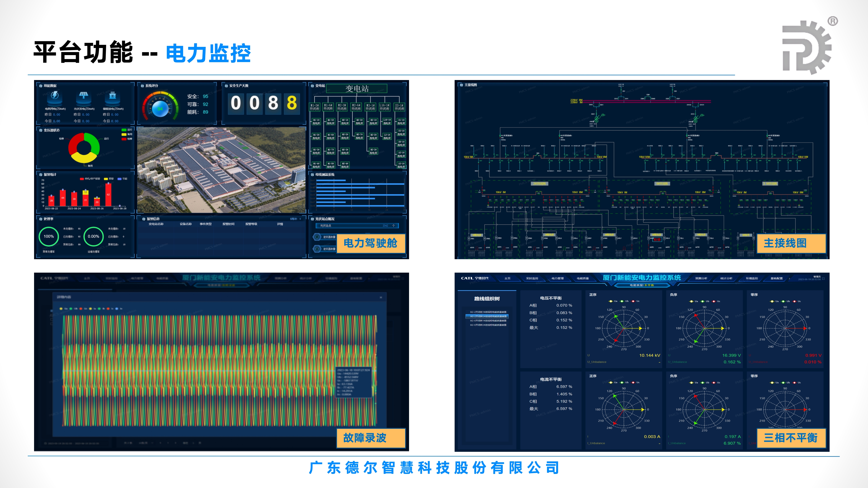The image size is (868, 488).
Task: Click the 报警等级 column header
Action: [x=251, y=224]
